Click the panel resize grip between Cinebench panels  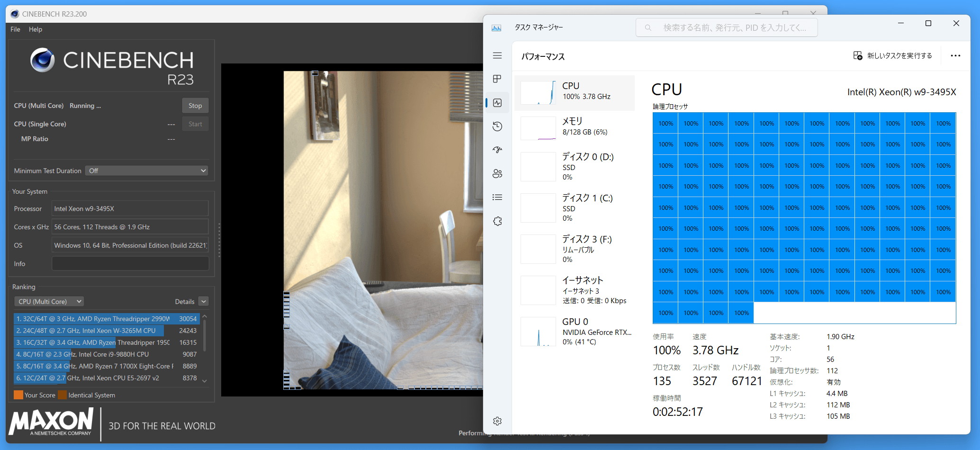[x=219, y=240]
